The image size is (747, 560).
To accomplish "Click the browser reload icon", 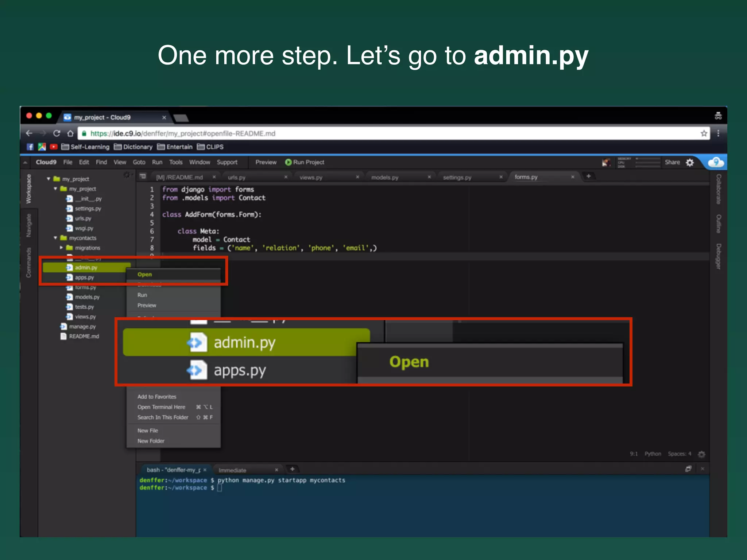I will click(57, 133).
